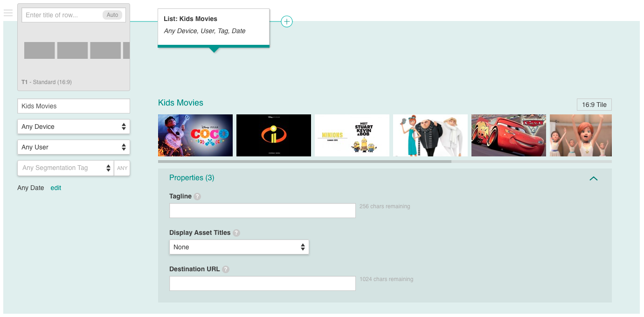The image size is (644, 317).
Task: Open the Any Segmentation Tag dropdown
Action: tap(66, 168)
